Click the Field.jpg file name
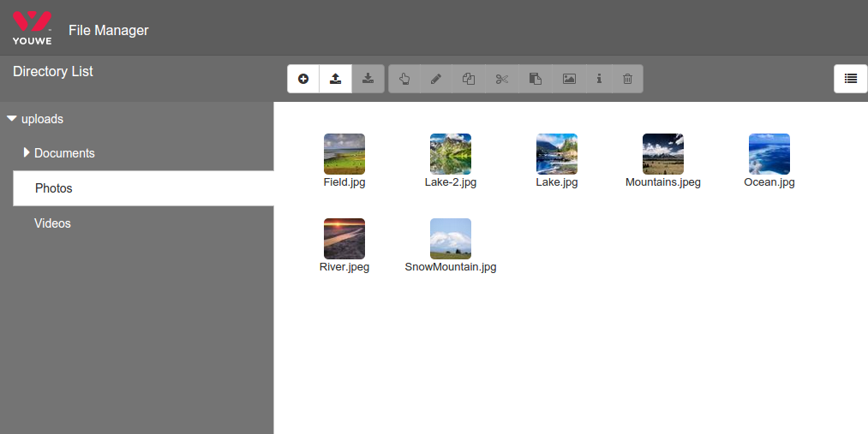 pos(344,182)
